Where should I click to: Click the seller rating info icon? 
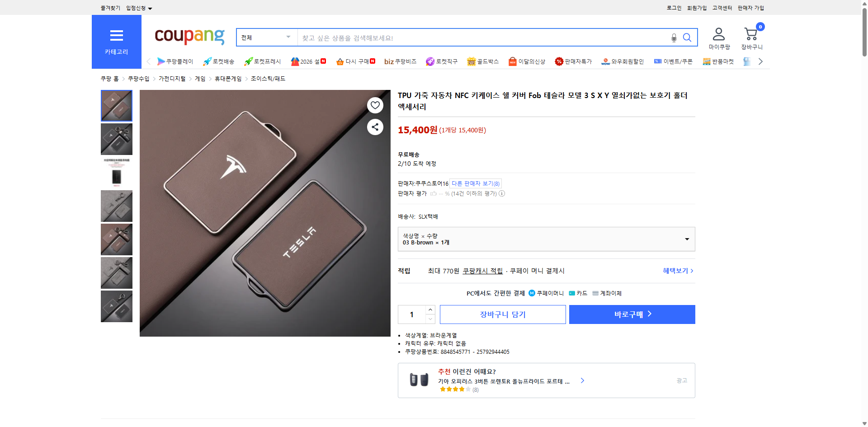tap(502, 193)
